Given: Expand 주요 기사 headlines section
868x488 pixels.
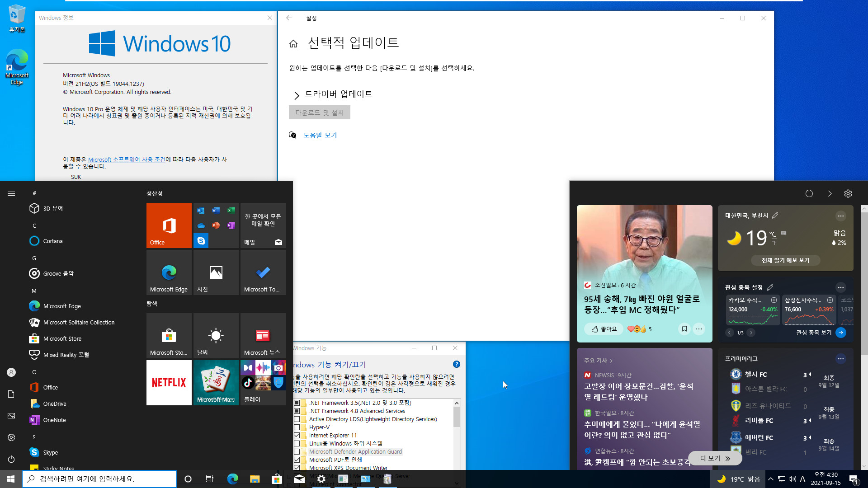Looking at the screenshot, I should click(x=598, y=361).
